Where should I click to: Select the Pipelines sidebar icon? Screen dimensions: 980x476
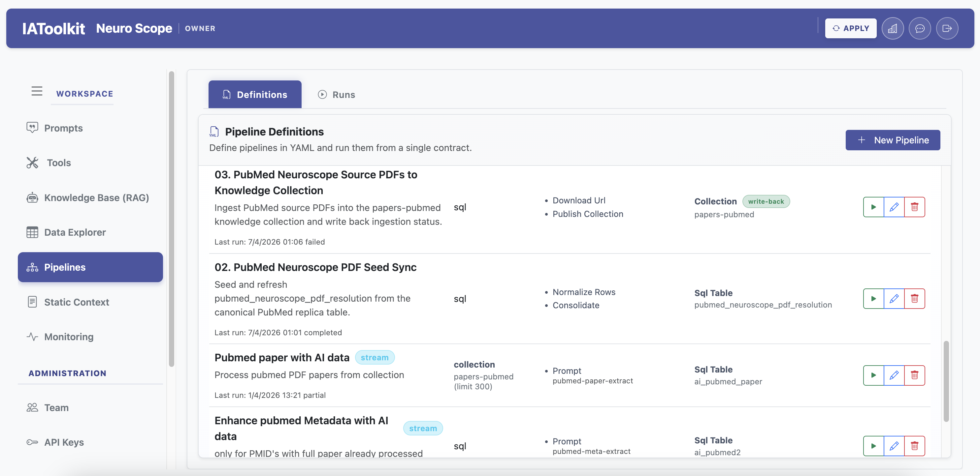(x=33, y=267)
